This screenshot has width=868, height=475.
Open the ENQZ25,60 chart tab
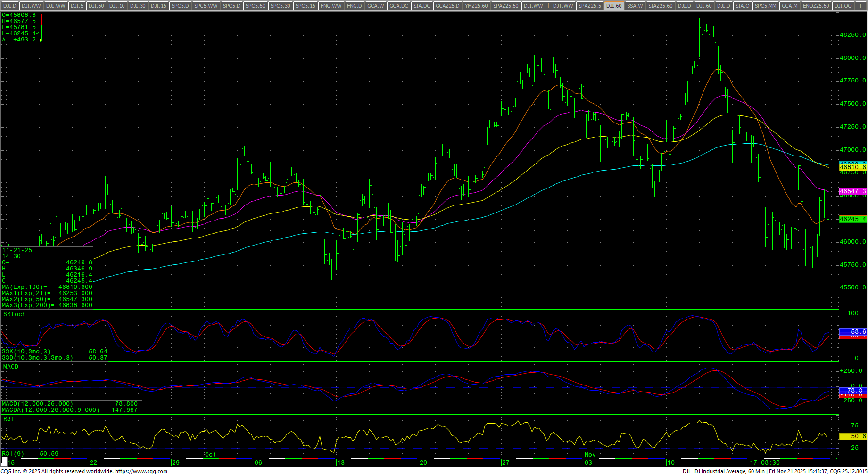pyautogui.click(x=816, y=6)
